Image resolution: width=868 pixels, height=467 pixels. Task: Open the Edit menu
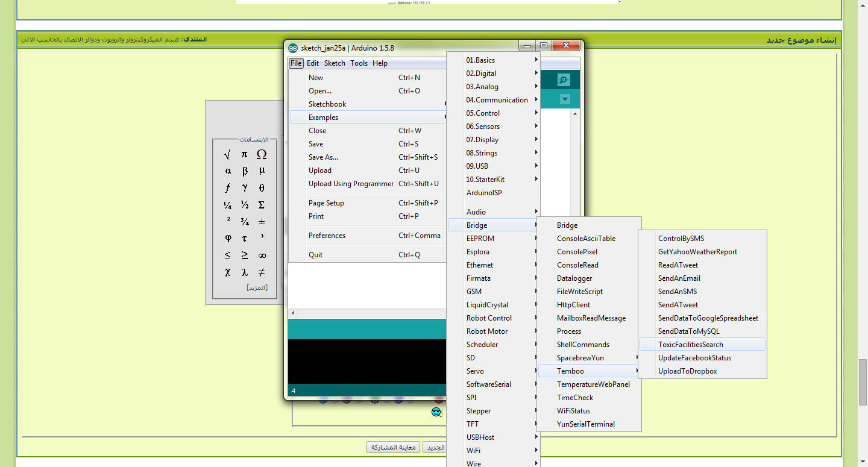(313, 63)
